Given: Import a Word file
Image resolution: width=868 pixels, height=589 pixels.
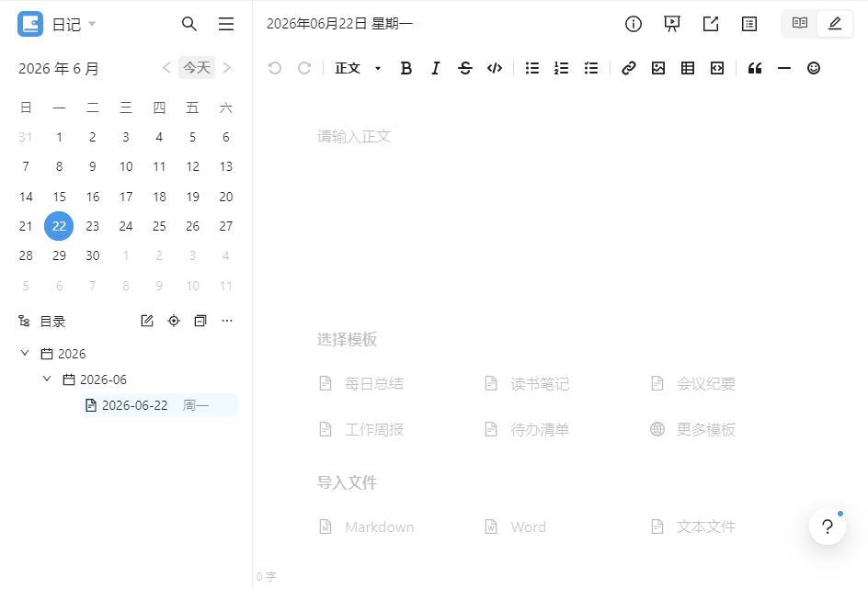Looking at the screenshot, I should click(x=515, y=527).
